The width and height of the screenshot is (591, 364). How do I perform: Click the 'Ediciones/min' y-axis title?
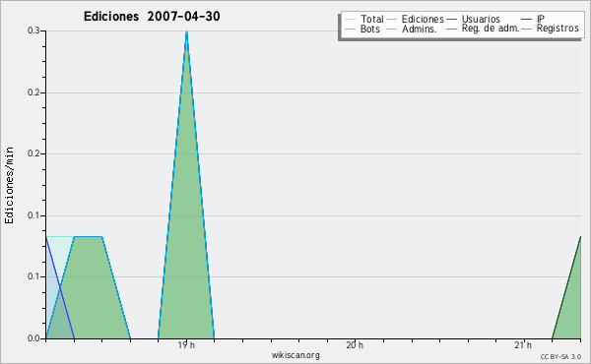(x=9, y=186)
